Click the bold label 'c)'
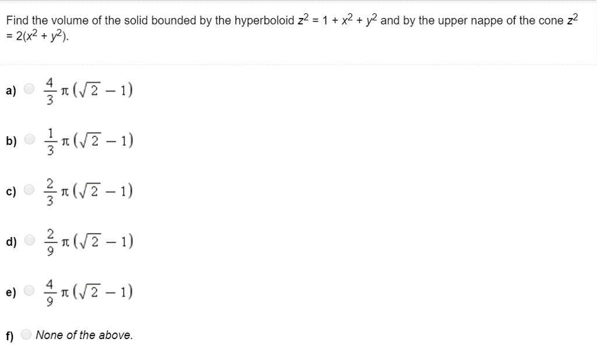The image size is (597, 364). point(10,192)
